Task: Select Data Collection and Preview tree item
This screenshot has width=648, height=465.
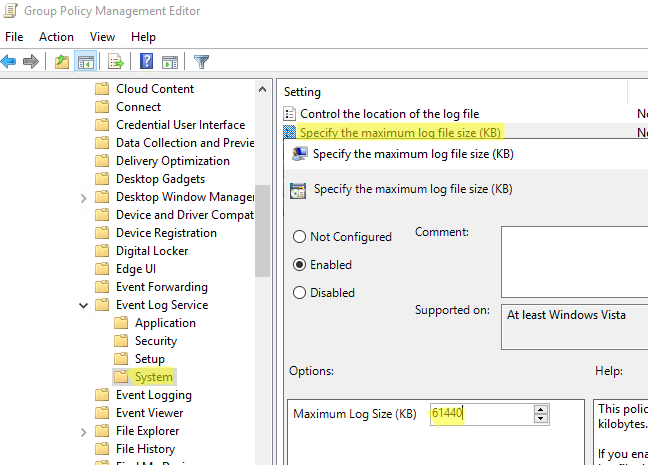Action: pyautogui.click(x=185, y=143)
